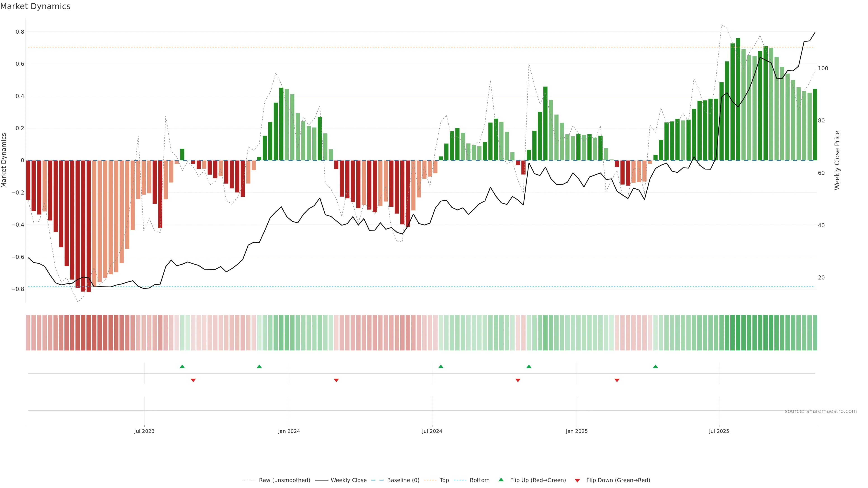The width and height of the screenshot is (868, 488).
Task: Click the source: sharemaestro.com text
Action: [x=821, y=411]
